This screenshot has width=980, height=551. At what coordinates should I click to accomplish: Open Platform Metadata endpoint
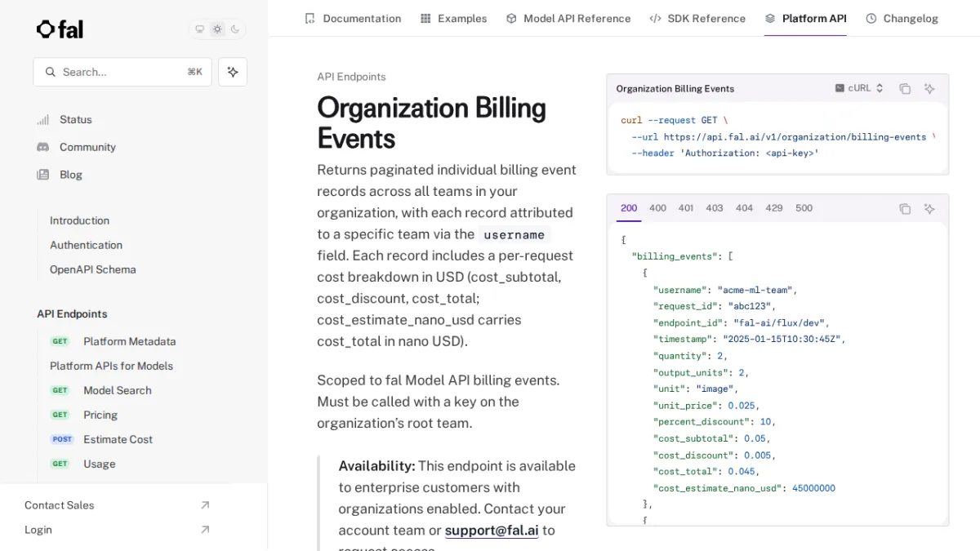point(129,341)
